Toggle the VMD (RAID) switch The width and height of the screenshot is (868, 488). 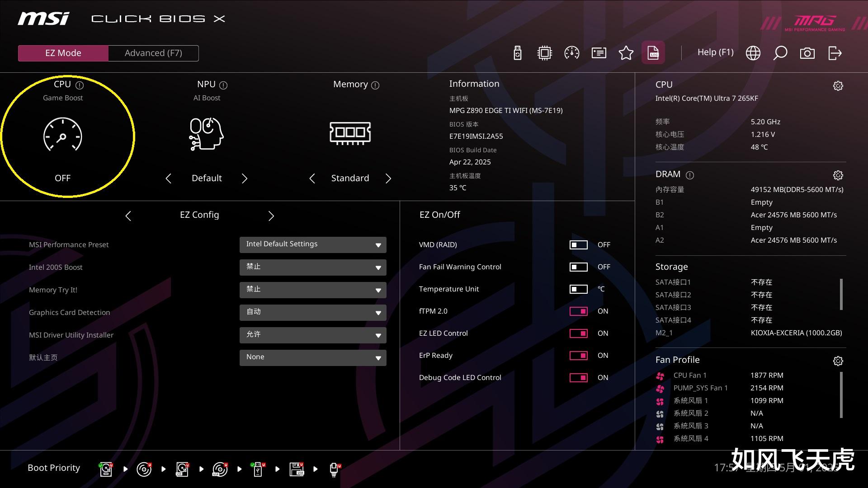point(578,245)
